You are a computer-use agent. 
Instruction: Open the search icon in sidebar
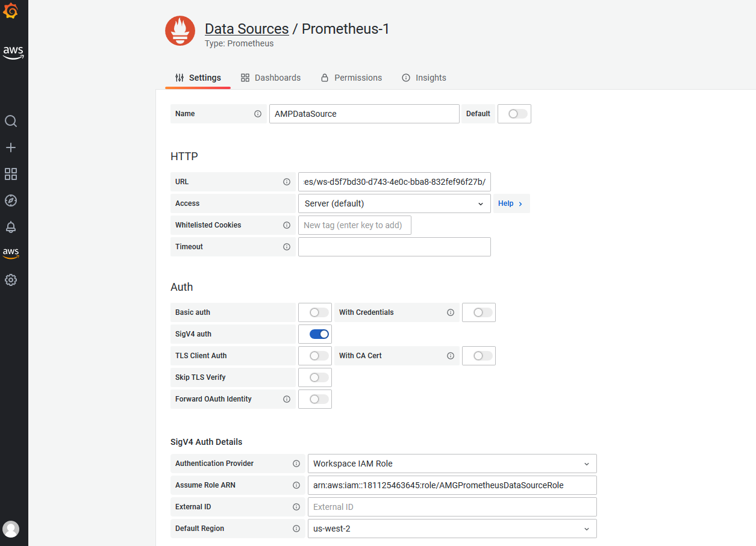click(11, 121)
